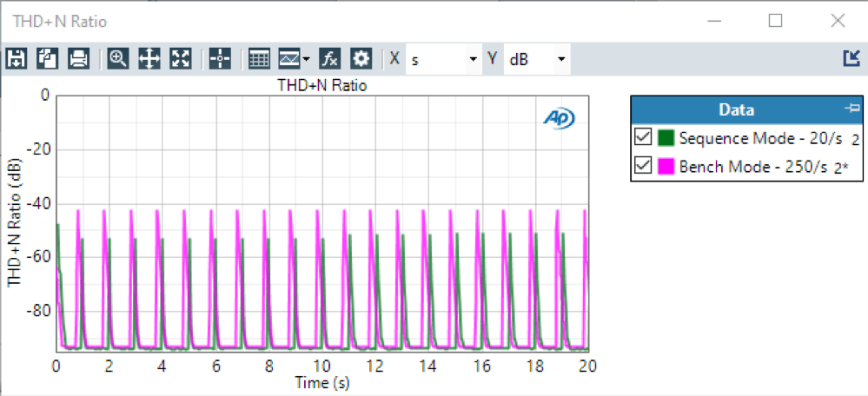Image resolution: width=868 pixels, height=396 pixels.
Task: Click the green Sequence Mode color swatch
Action: coord(666,138)
